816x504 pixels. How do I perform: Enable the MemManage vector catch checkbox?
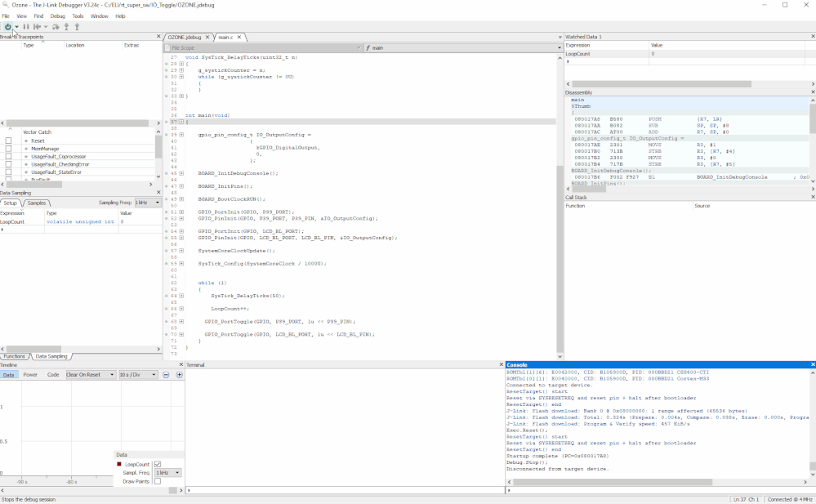coord(8,149)
